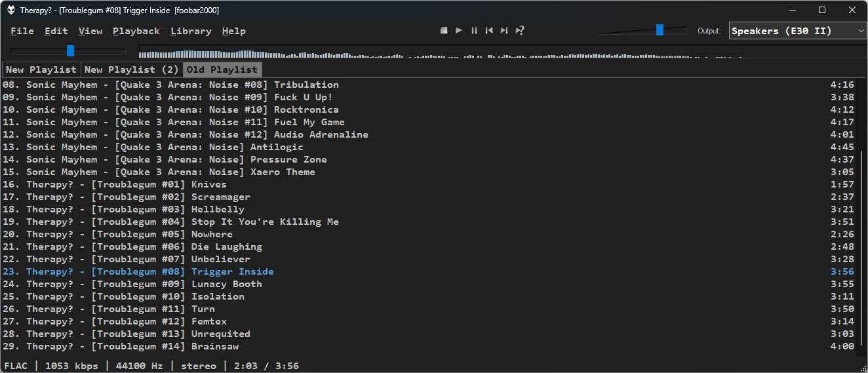Skip to the previous track
The image size is (868, 373).
click(489, 31)
